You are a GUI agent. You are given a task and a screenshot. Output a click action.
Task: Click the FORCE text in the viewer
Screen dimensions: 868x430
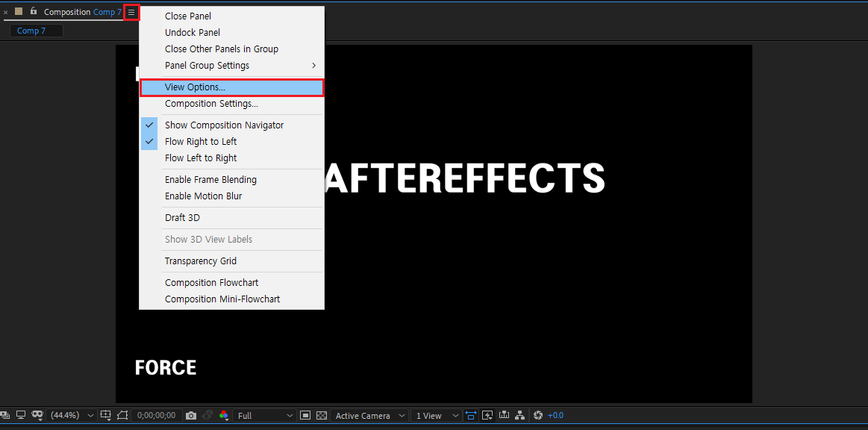pos(166,367)
